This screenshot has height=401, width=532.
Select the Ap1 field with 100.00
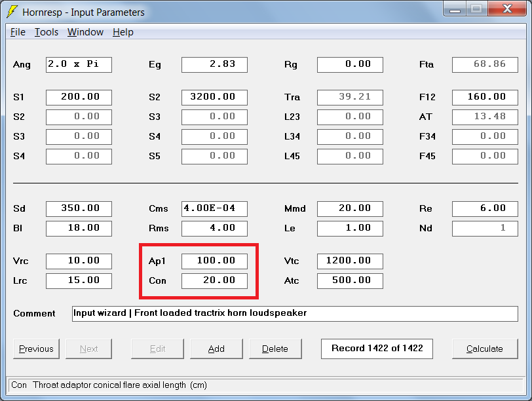pyautogui.click(x=214, y=261)
